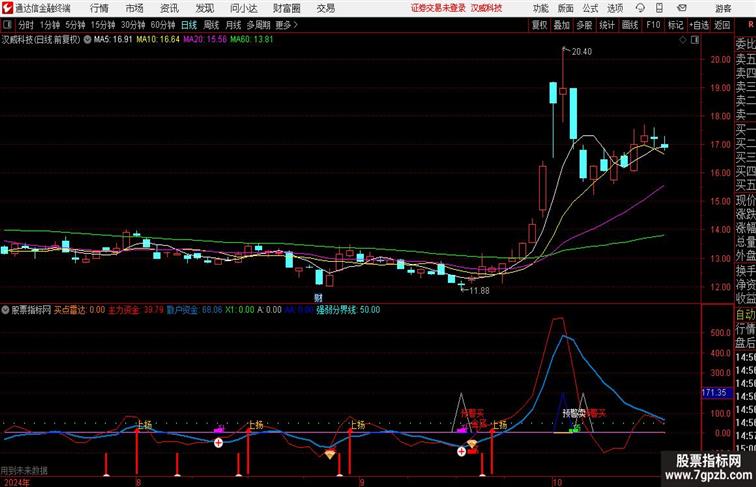Viewport: 756px width, 487px height.
Task: Click the 画线 draw line button
Action: click(630, 25)
